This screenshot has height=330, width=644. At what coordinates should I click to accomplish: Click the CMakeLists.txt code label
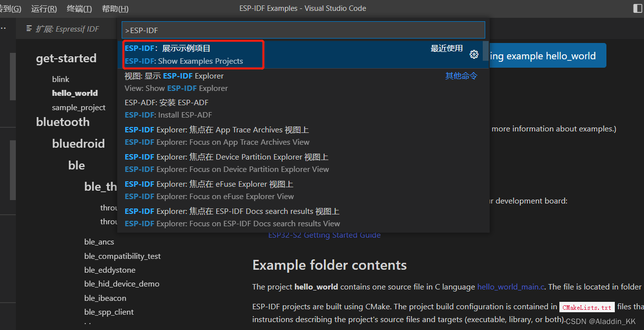click(x=587, y=307)
